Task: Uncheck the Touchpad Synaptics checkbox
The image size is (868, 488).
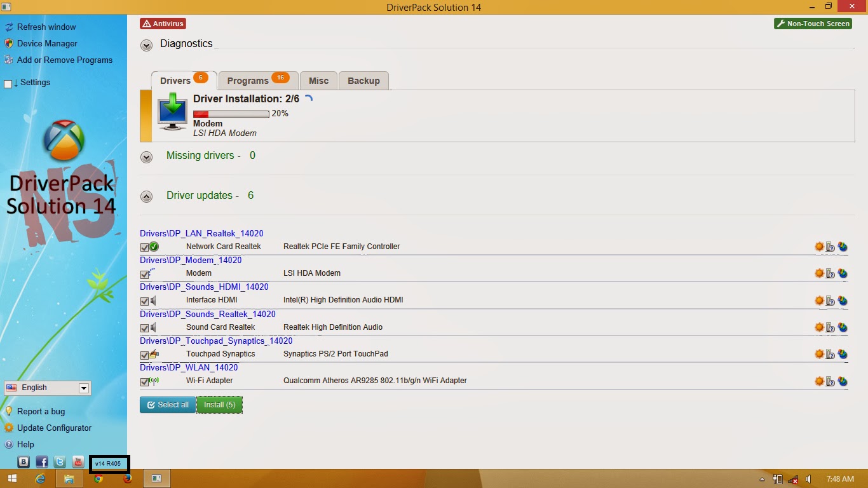Action: point(144,355)
